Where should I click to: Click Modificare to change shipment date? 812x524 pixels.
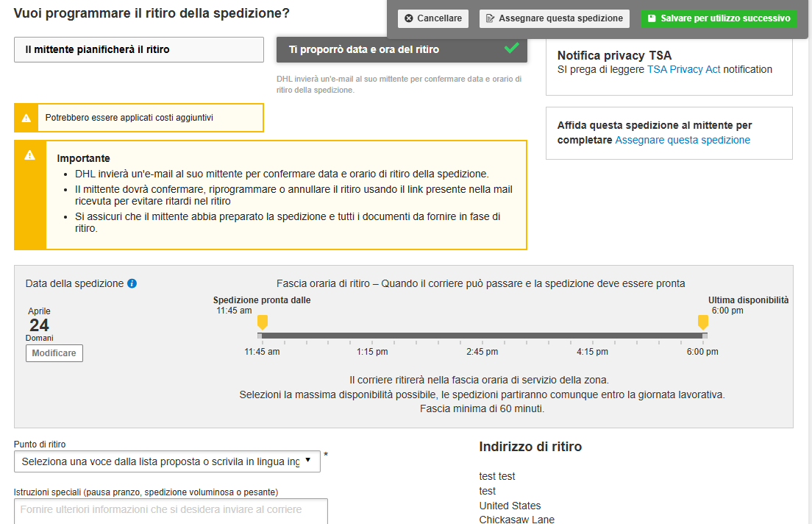pyautogui.click(x=54, y=353)
